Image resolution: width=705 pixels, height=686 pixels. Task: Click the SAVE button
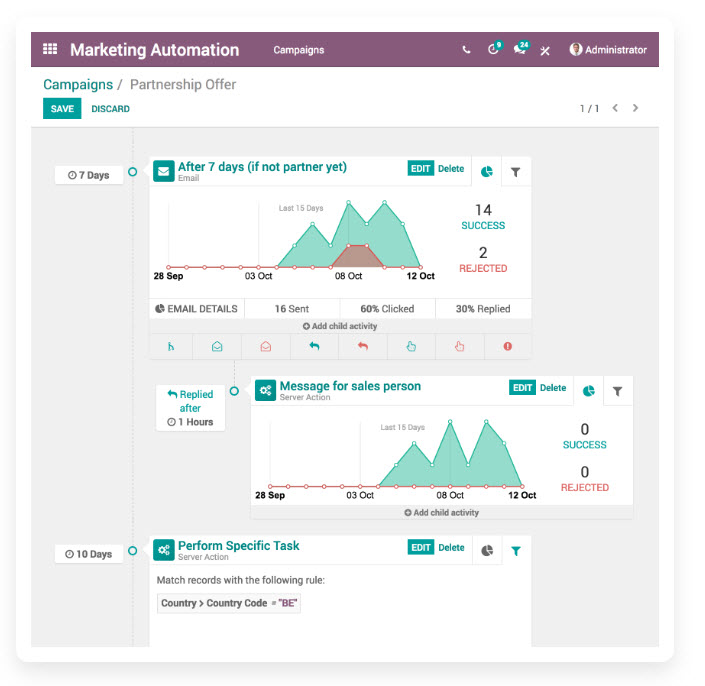click(62, 109)
